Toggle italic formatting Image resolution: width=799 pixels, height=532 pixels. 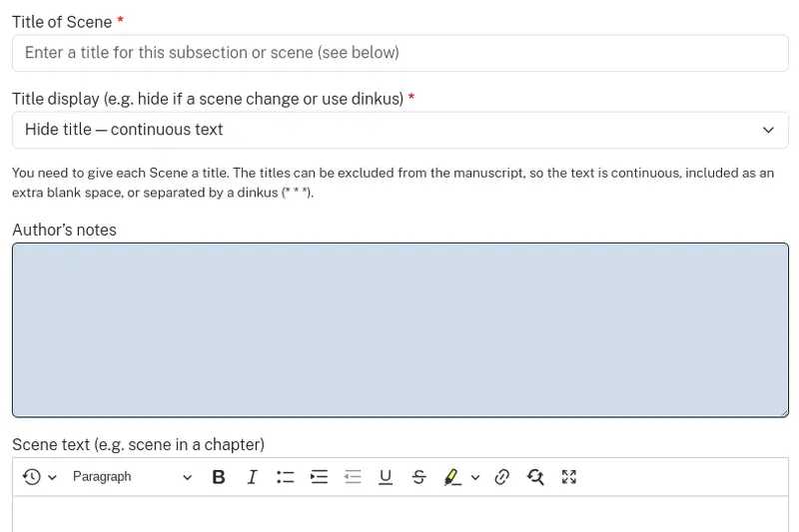pyautogui.click(x=252, y=477)
